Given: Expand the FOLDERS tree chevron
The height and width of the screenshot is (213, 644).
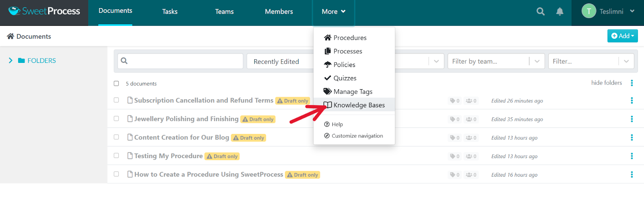Looking at the screenshot, I should click(10, 61).
